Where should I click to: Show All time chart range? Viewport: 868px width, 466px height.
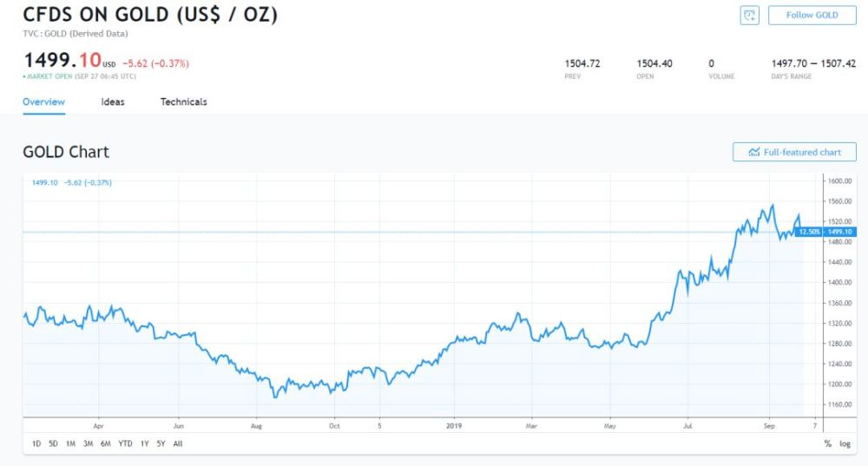pos(178,443)
